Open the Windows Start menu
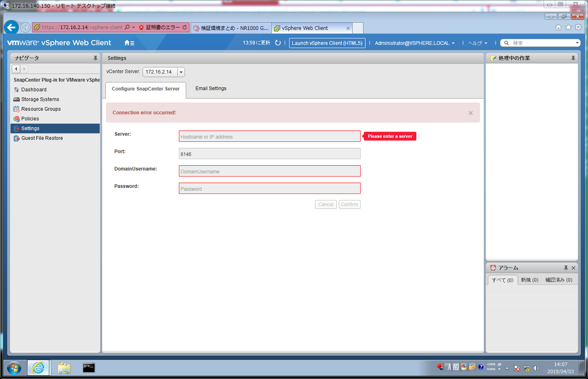588x379 pixels. coord(14,368)
